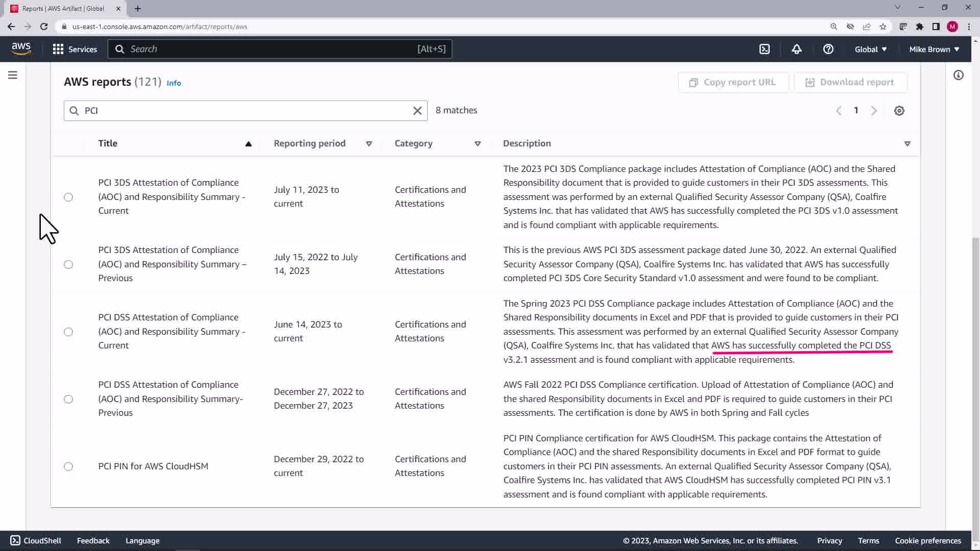This screenshot has width=980, height=551.
Task: Open the notifications bell
Action: (796, 49)
